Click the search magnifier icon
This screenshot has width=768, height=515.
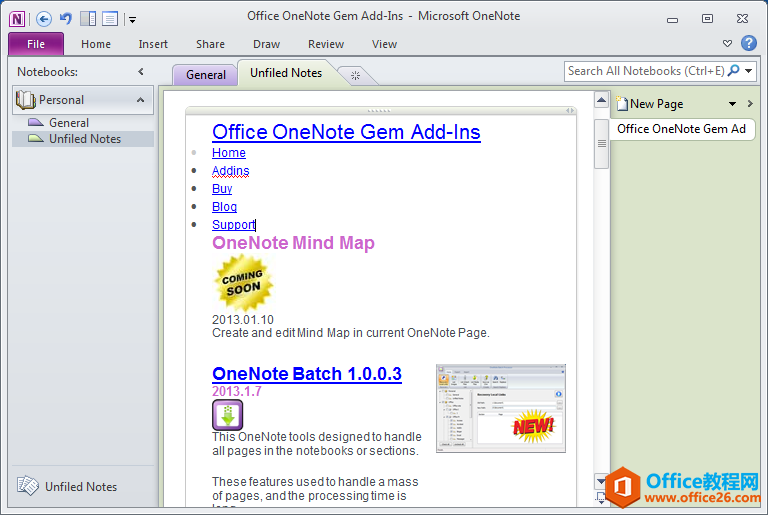click(735, 71)
